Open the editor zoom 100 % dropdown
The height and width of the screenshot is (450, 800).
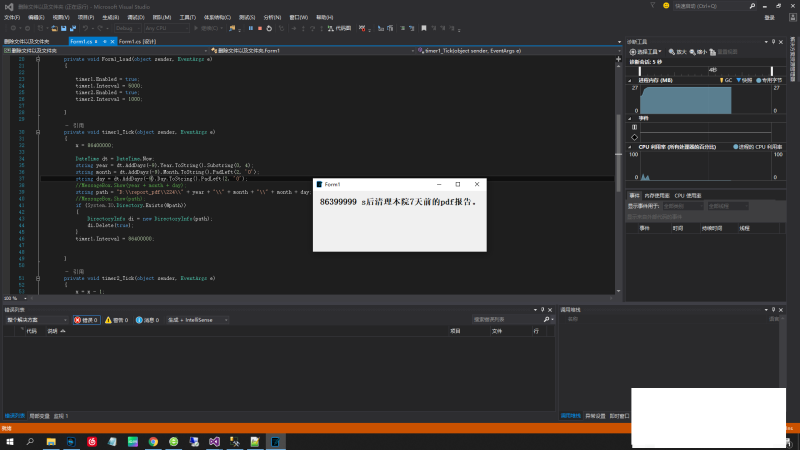[x=15, y=298]
